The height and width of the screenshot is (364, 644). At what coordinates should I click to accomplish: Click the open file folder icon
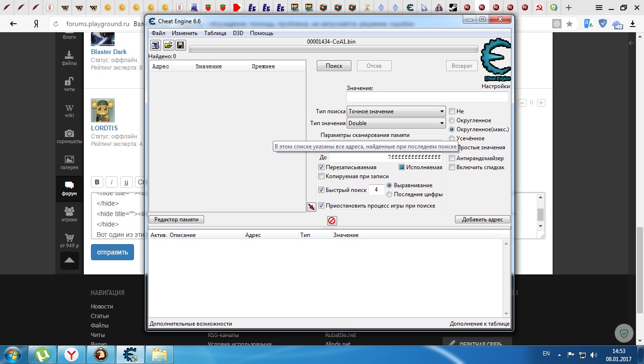(x=168, y=45)
